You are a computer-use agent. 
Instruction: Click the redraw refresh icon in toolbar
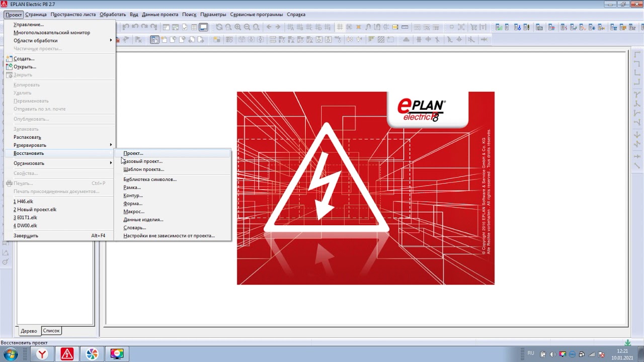click(219, 27)
